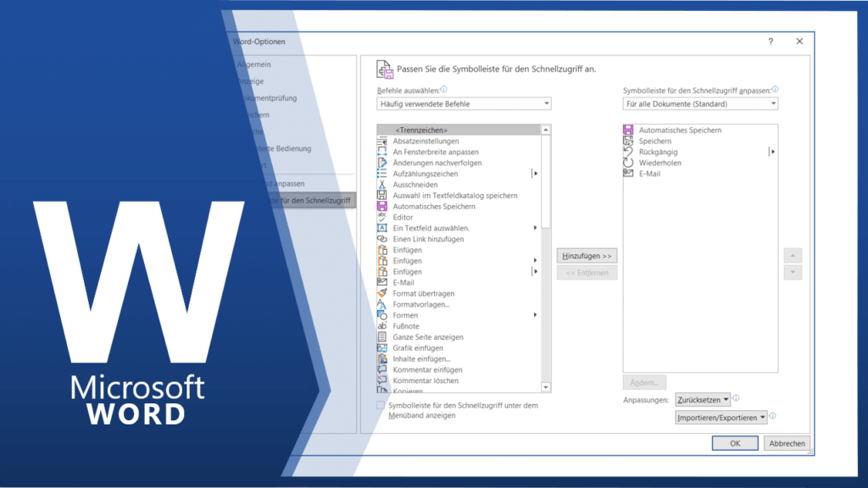This screenshot has width=868, height=488.
Task: Click the Format übertragen paintbrush icon
Action: (x=382, y=293)
